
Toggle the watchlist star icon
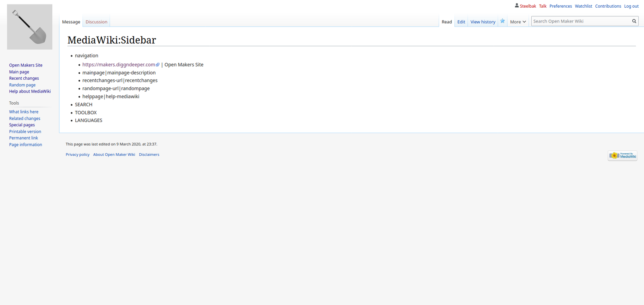(502, 21)
